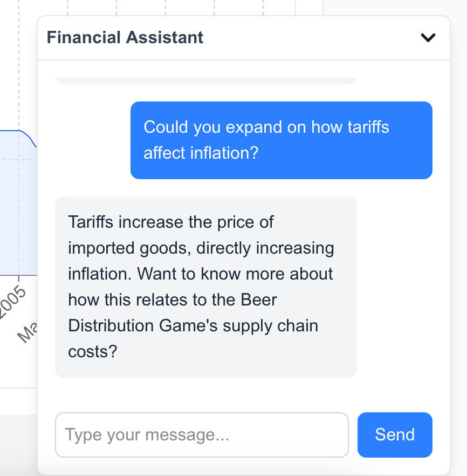This screenshot has height=476, width=467.
Task: Send the chat message
Action: (x=395, y=435)
